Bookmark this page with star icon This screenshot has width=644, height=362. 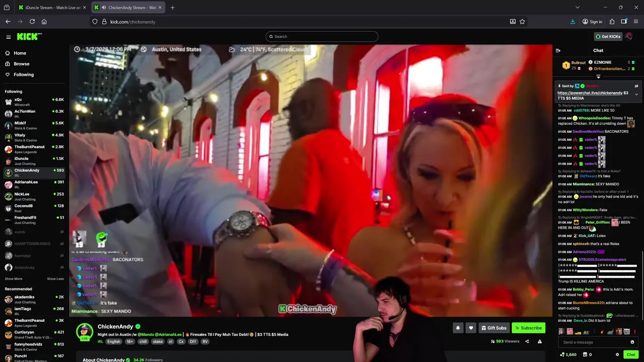pos(522,22)
